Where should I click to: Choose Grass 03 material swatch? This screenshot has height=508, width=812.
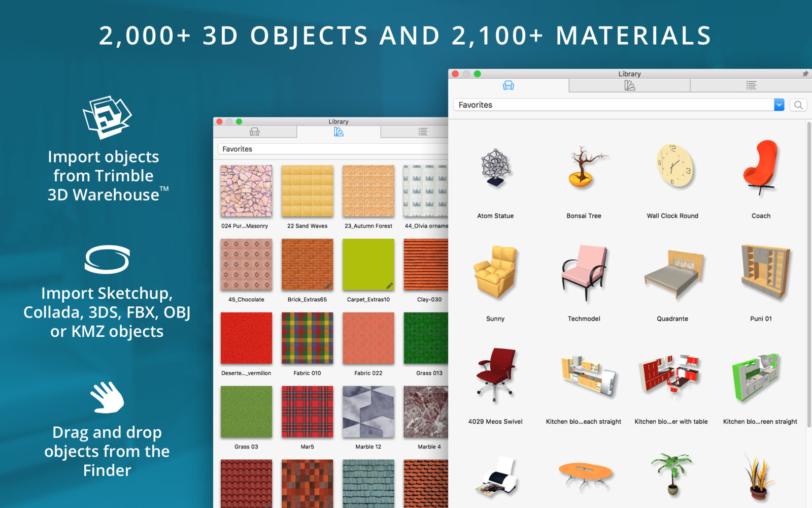[x=246, y=412]
